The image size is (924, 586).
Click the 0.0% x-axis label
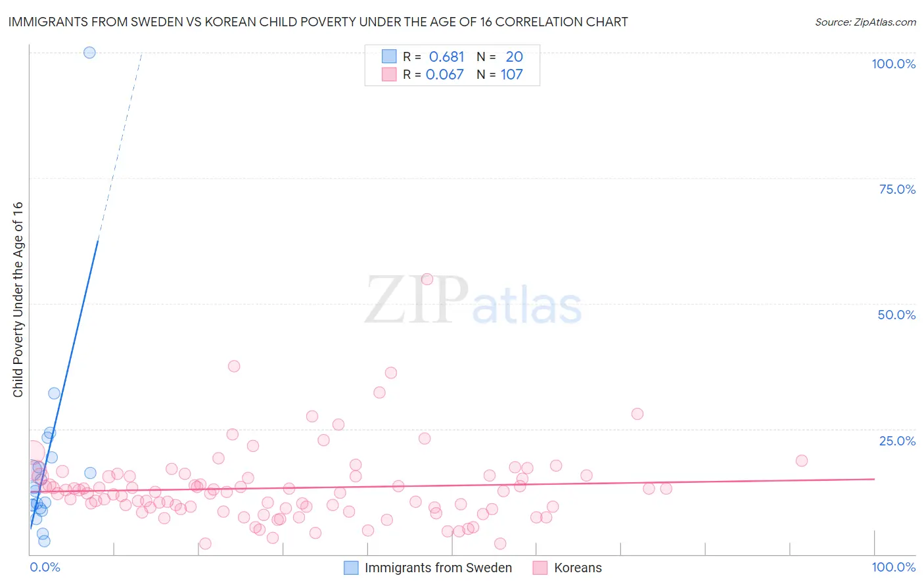pyautogui.click(x=45, y=567)
